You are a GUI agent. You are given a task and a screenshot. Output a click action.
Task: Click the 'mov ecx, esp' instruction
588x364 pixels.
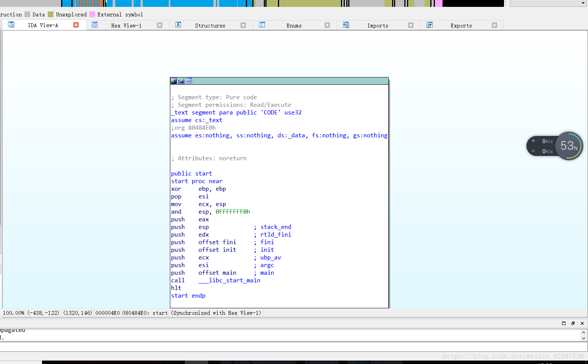tap(199, 204)
